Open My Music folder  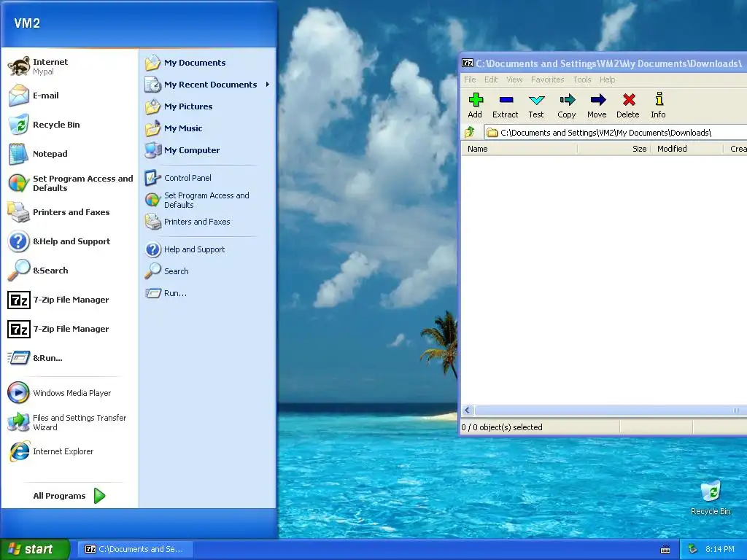point(208,128)
